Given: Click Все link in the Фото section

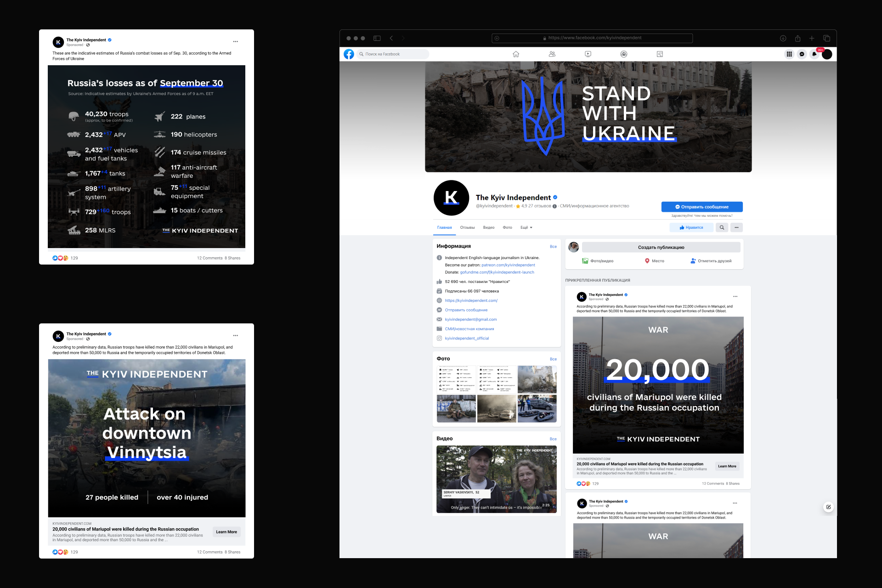Looking at the screenshot, I should [x=553, y=359].
